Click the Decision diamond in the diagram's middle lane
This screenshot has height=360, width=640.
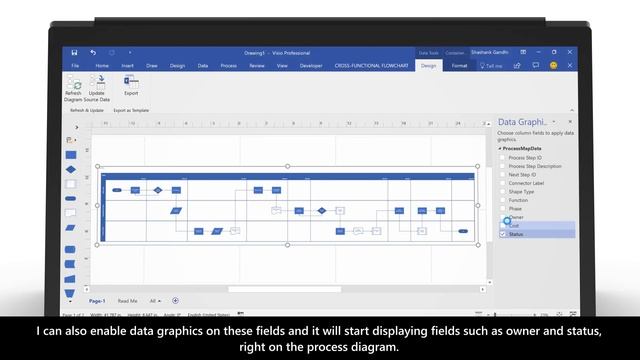tap(322, 211)
